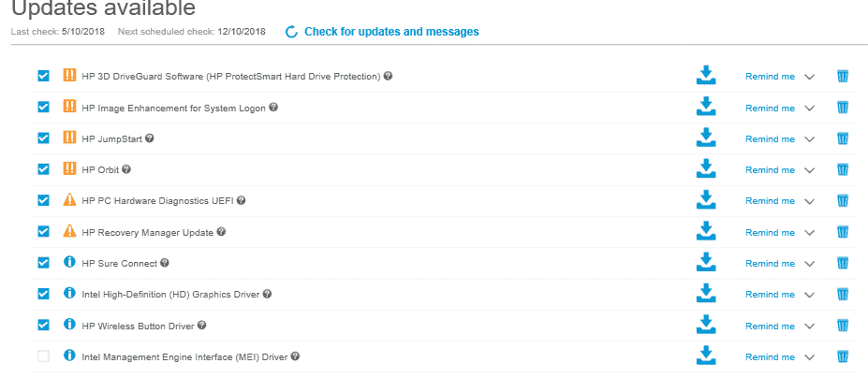The image size is (868, 392).
Task: Uncheck HP Wireless Button Driver checkbox
Action: (x=43, y=325)
